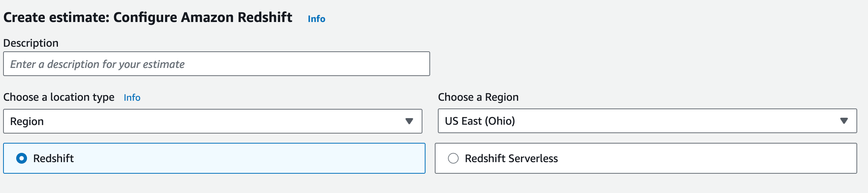Image resolution: width=868 pixels, height=193 pixels.
Task: Open Info link beside Configure Amazon Redshift heading
Action: (x=316, y=19)
